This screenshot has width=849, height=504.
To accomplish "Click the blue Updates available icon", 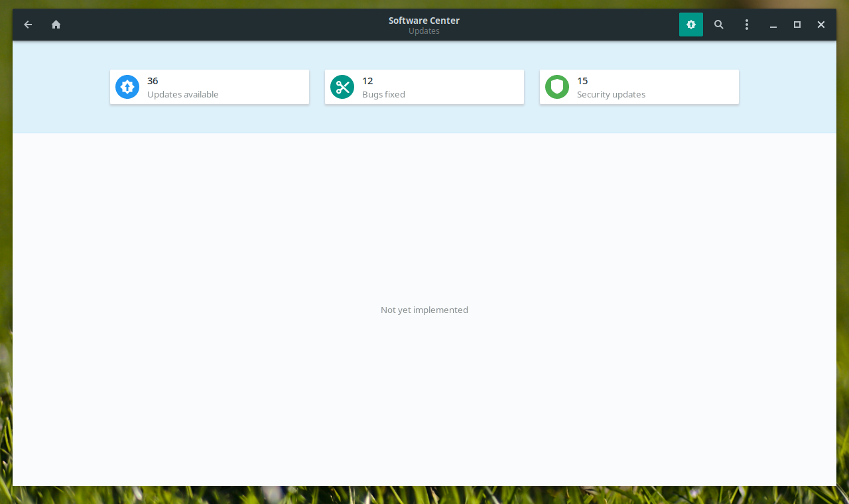I will pos(127,87).
